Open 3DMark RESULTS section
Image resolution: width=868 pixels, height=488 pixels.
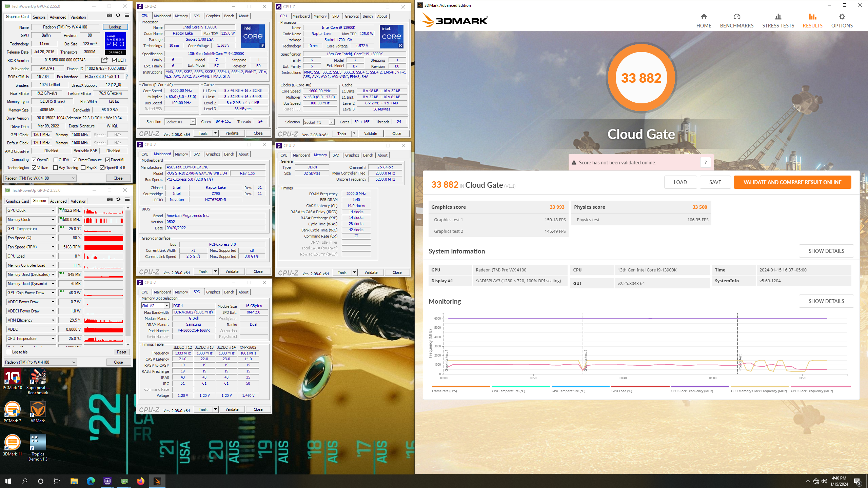coord(812,21)
